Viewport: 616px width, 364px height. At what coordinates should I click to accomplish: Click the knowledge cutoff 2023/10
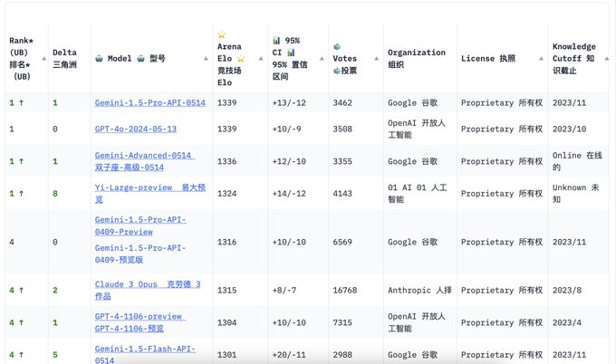tap(569, 129)
